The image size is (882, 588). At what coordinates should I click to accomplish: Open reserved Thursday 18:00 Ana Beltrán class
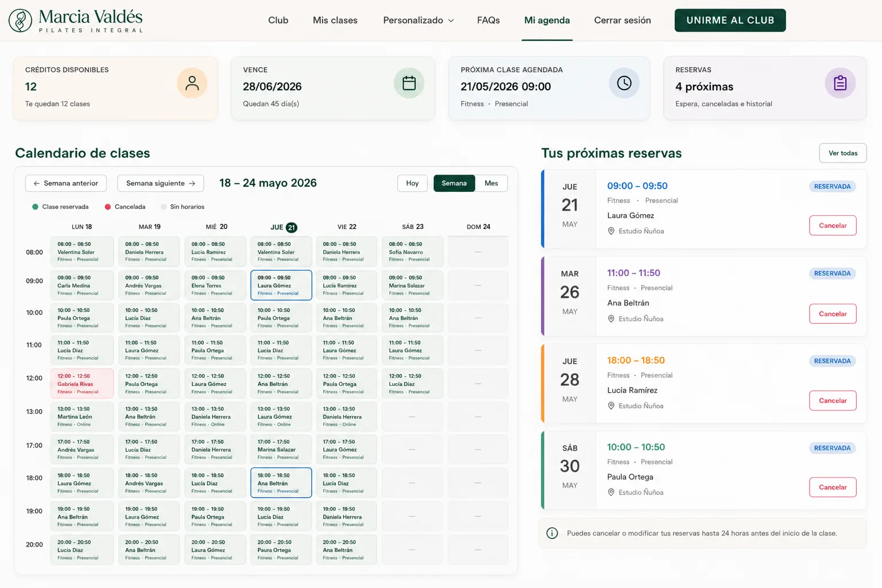(281, 483)
